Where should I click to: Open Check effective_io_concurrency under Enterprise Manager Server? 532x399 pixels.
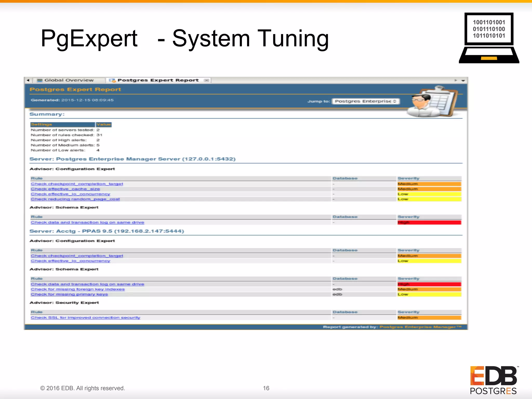coord(70,194)
